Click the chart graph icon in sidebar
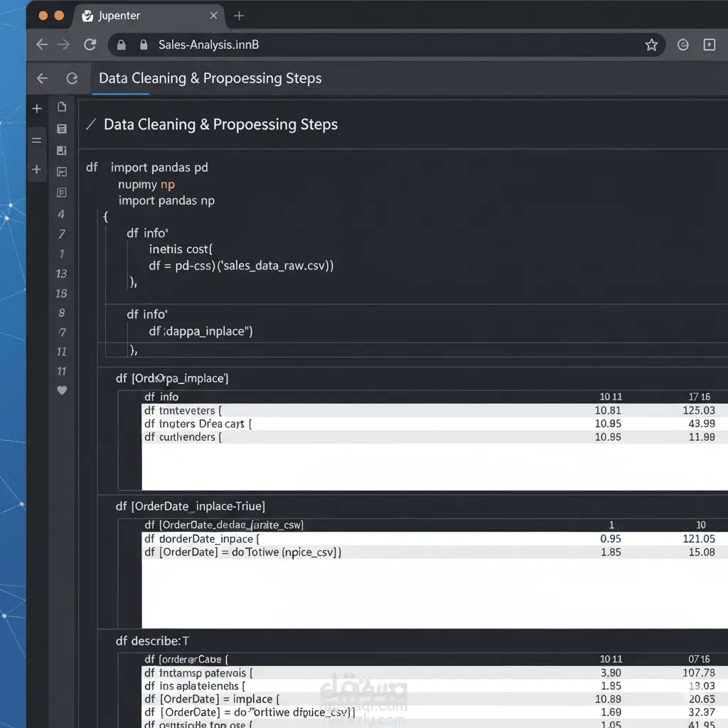This screenshot has width=728, height=728. tap(62, 172)
